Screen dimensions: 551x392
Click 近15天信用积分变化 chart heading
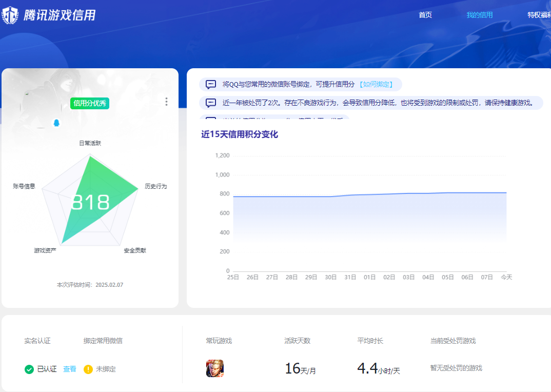240,134
